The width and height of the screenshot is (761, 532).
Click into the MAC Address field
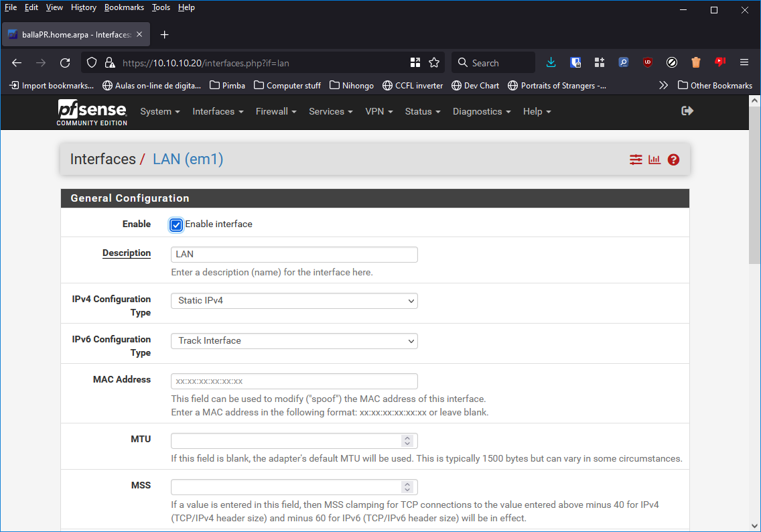coord(294,381)
